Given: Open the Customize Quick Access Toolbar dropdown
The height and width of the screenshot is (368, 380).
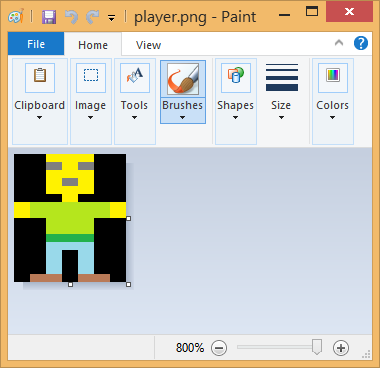Looking at the screenshot, I should coord(112,18).
